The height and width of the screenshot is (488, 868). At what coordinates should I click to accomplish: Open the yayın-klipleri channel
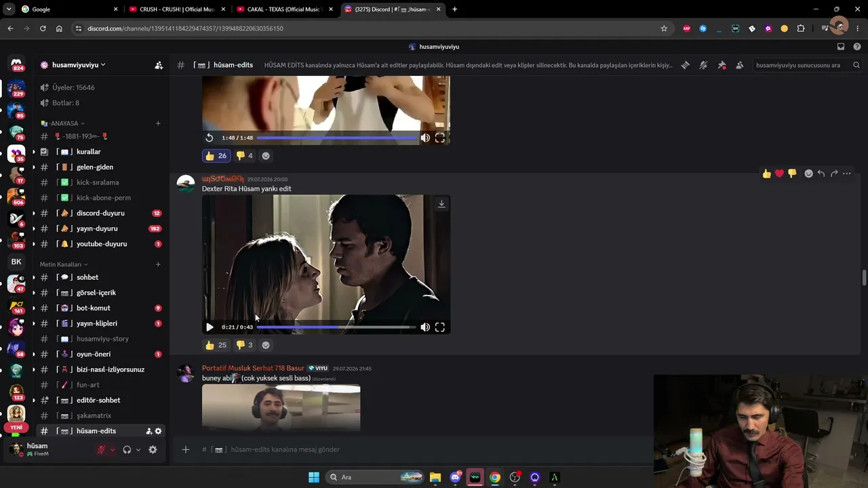(x=99, y=323)
